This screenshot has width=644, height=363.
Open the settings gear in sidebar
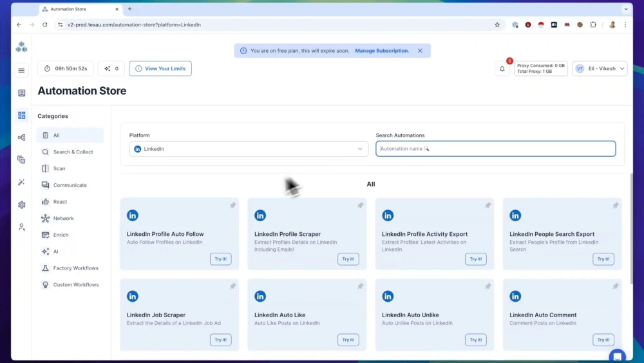(x=21, y=205)
